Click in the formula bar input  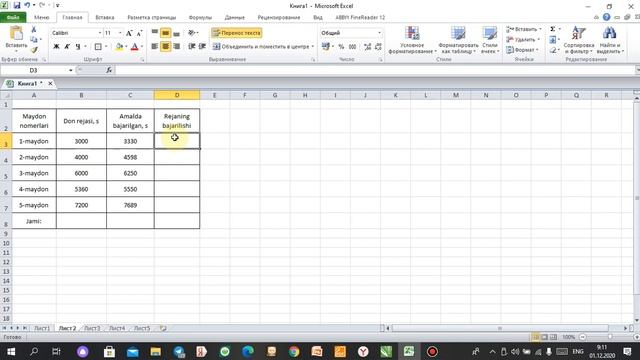375,70
